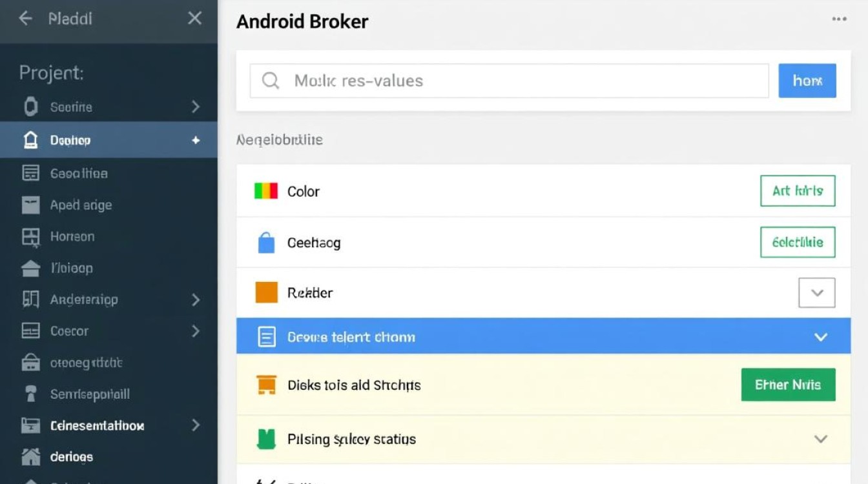
Task: Click the orange icon beside Dieks tois
Action: tap(266, 385)
